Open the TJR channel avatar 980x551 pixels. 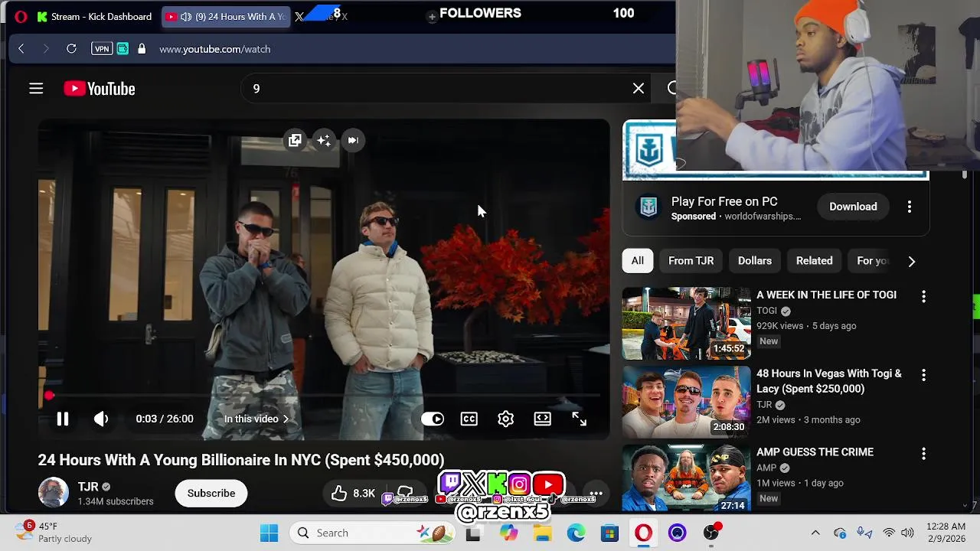click(x=54, y=493)
